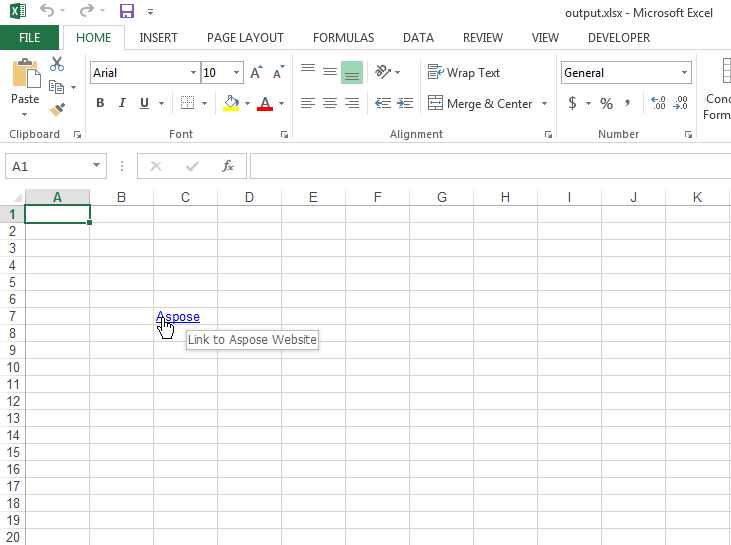The height and width of the screenshot is (545, 731).
Task: Expand Name Box A1 dropdown
Action: click(97, 165)
